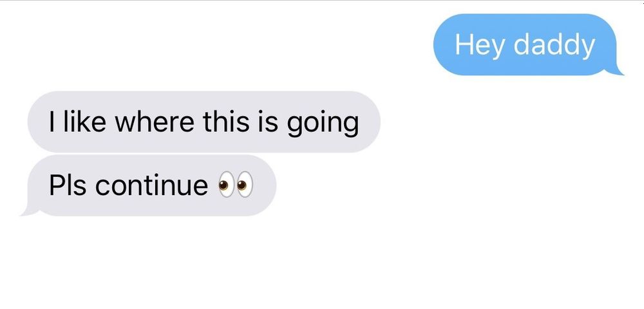Click the word "continue" in the last message
Screen dimensions: 644x309
[151, 185]
